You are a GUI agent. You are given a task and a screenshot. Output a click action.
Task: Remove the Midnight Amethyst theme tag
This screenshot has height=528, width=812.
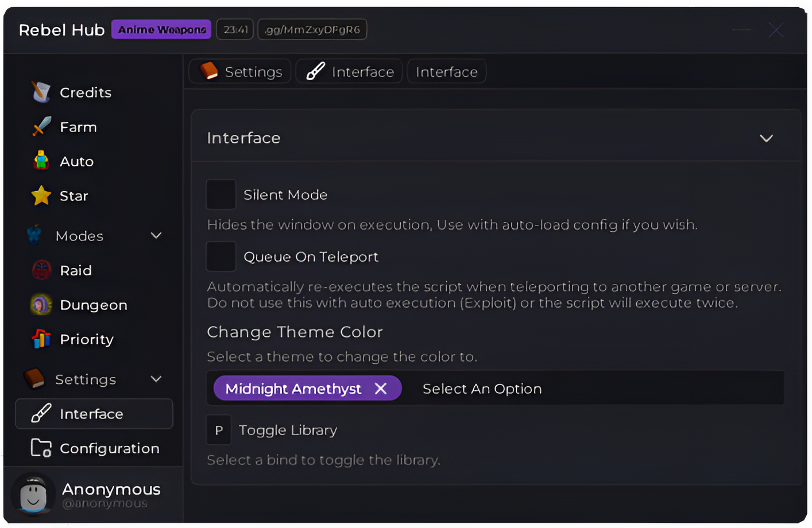pyautogui.click(x=381, y=389)
